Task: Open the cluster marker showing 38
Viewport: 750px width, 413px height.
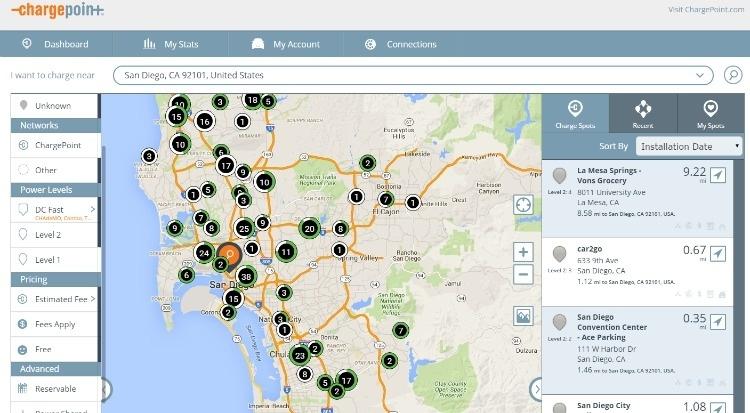Action: (x=246, y=276)
